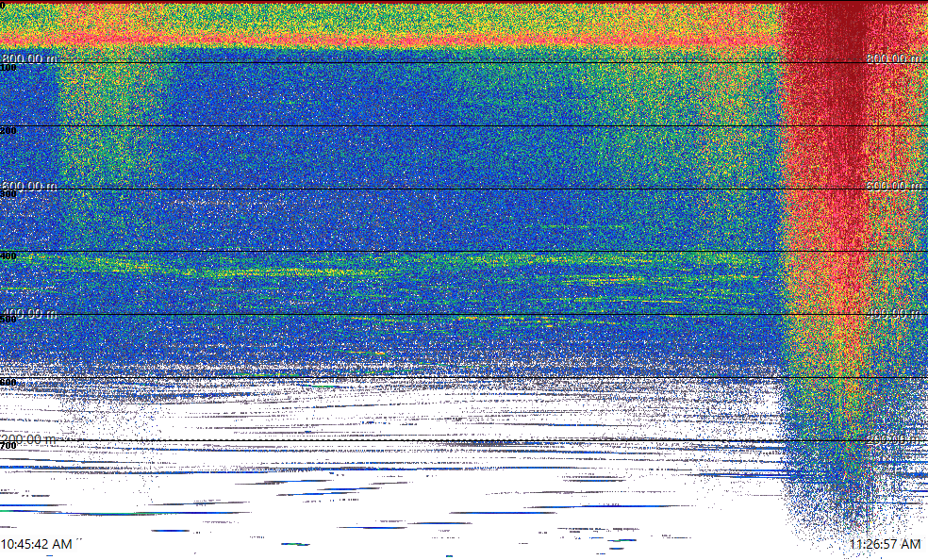Click the "200" depth label at left
Screen dimensions: 928x560
click(8, 131)
